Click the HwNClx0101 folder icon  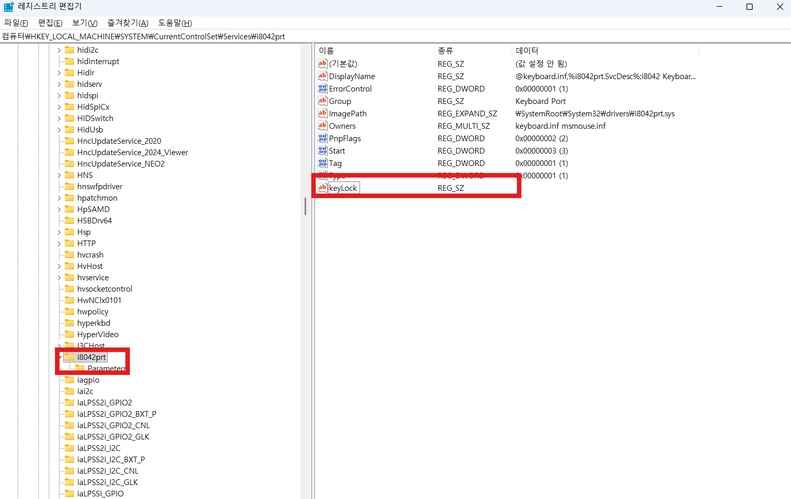(x=70, y=300)
